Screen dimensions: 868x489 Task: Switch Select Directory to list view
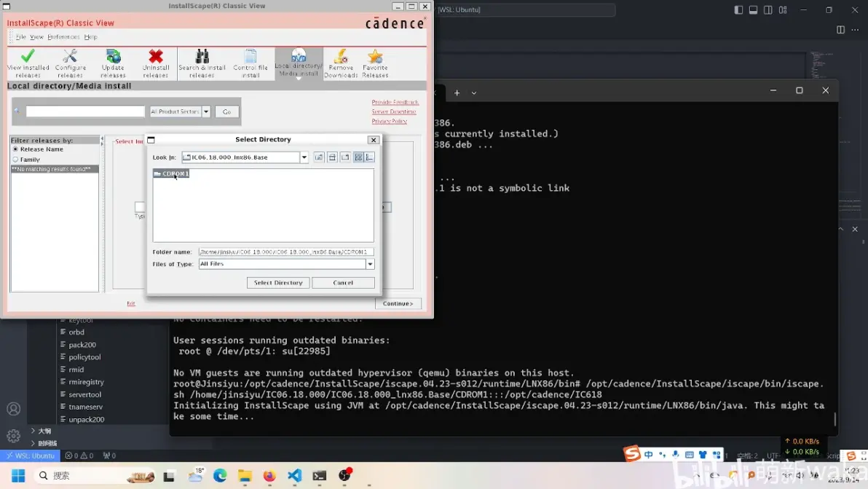coord(359,157)
